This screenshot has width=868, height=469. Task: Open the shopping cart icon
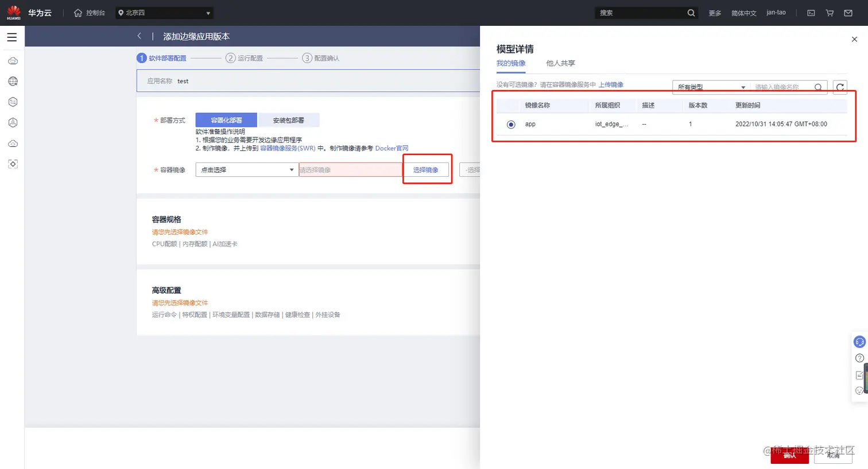(830, 13)
